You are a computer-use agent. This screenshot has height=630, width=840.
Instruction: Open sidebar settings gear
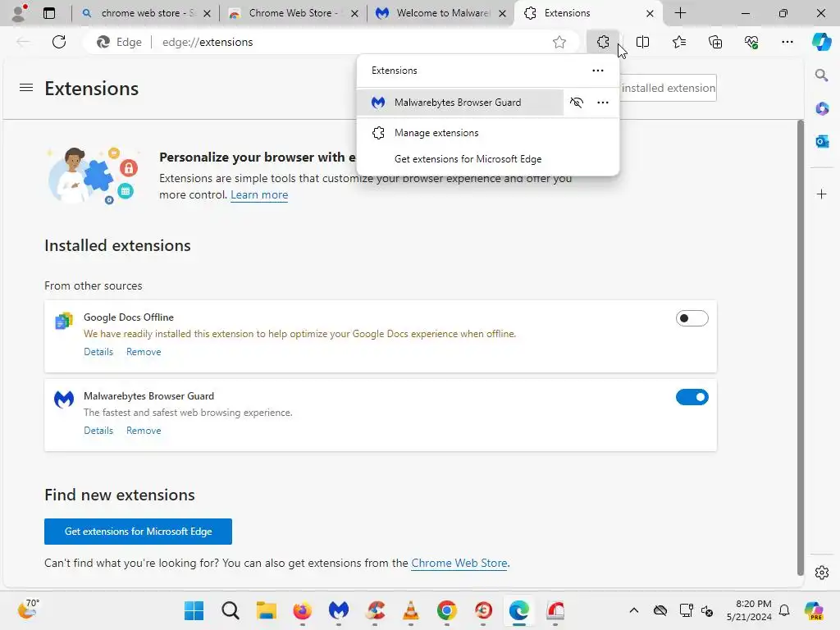pyautogui.click(x=821, y=573)
